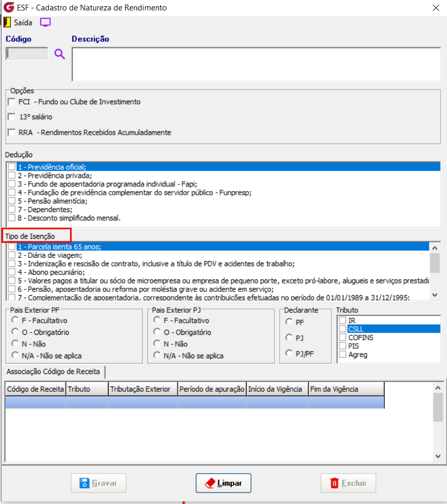The image size is (447, 504).
Task: Check isenção 3 - Indenização e rescisão de contrato
Action: 12,264
